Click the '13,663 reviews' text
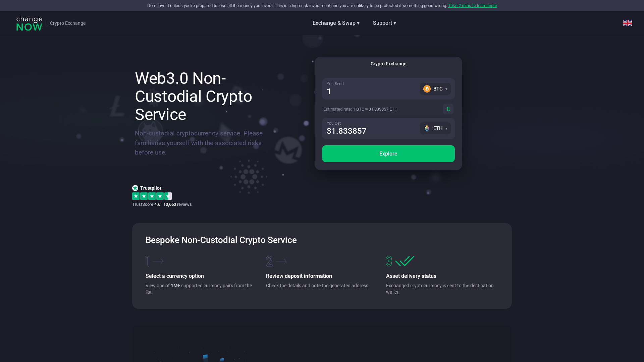The height and width of the screenshot is (362, 644). pos(177,204)
